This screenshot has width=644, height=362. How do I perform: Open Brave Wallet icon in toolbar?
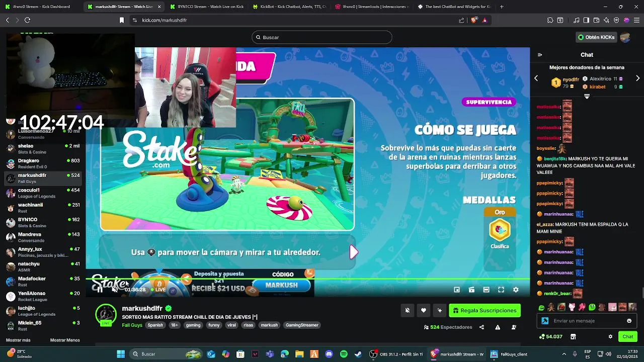point(596,20)
